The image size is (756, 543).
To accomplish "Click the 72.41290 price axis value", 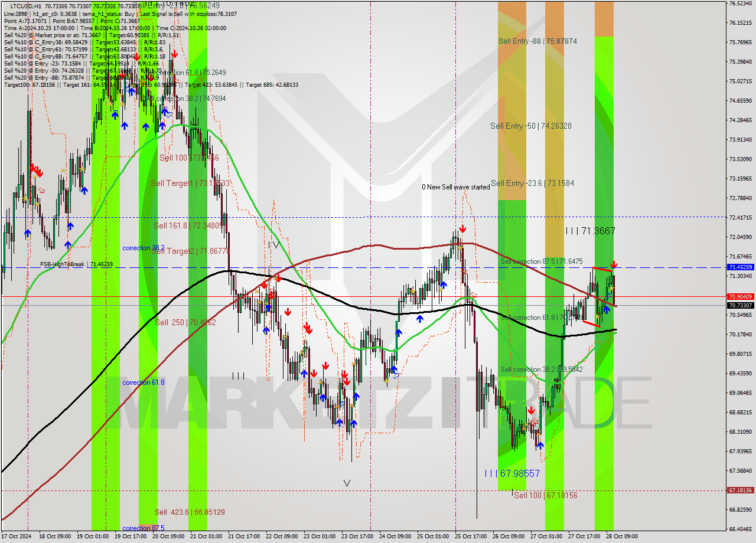I will [740, 217].
